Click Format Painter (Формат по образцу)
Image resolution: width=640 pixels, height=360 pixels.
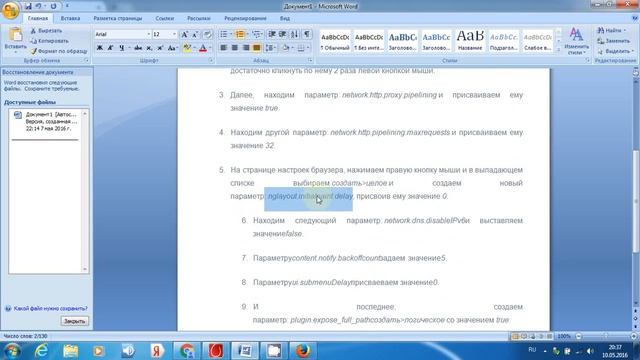pos(59,51)
